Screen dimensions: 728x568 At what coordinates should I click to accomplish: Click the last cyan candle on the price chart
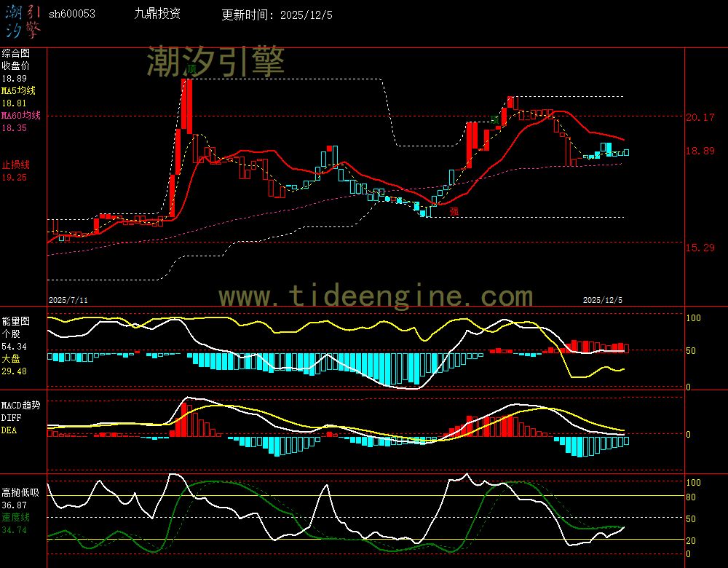coord(626,152)
